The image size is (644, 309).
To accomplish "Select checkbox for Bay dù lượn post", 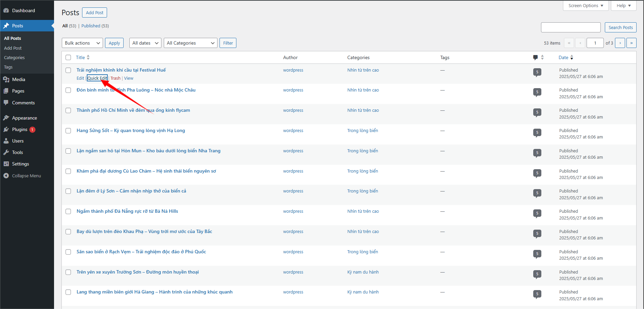I will pos(68,232).
